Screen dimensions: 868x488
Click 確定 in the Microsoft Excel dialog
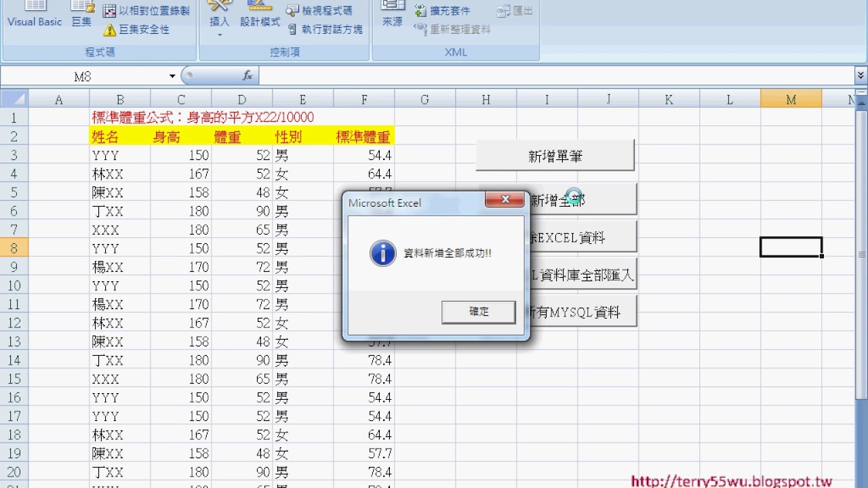coord(479,312)
